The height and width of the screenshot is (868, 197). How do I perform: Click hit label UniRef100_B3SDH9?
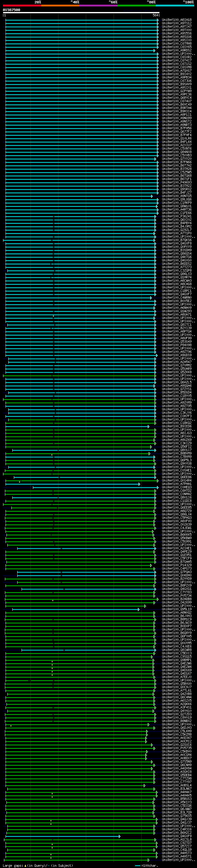click(177, 250)
